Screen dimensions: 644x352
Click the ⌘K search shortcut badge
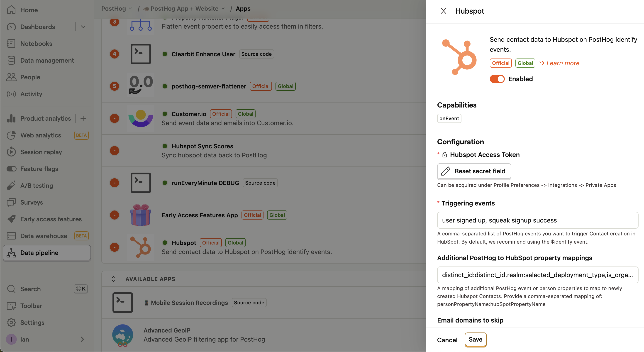[81, 289]
